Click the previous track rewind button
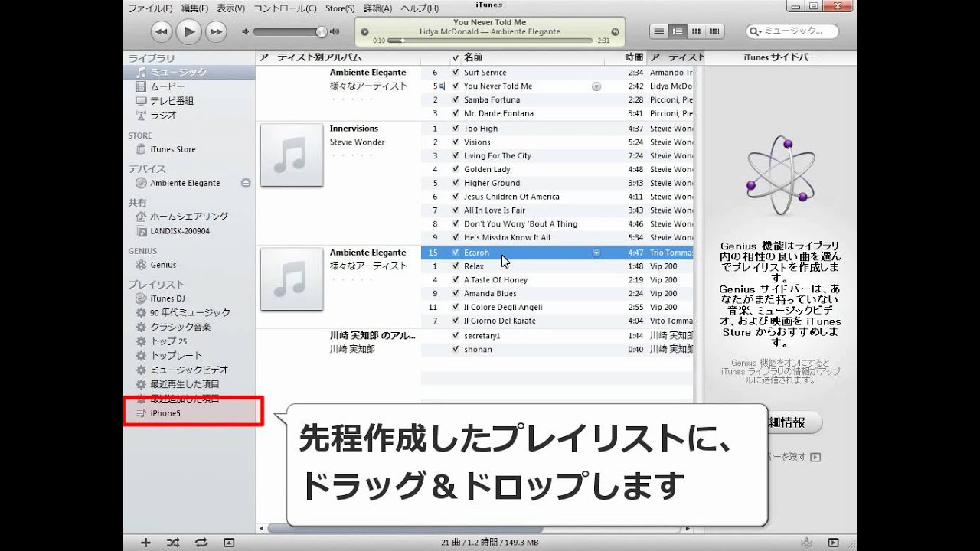This screenshot has width=980, height=551. 161,31
